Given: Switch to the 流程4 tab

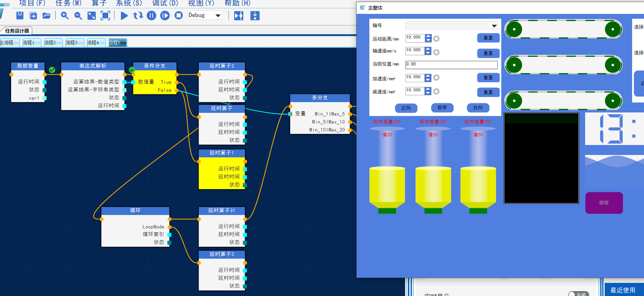Looking at the screenshot, I should point(95,42).
